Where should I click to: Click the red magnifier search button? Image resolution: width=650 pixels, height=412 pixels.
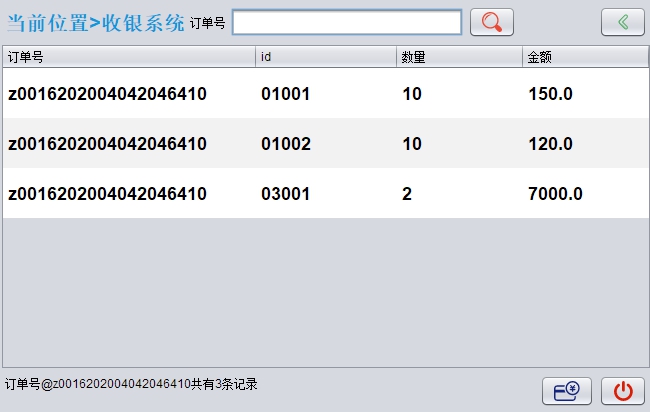pos(492,22)
